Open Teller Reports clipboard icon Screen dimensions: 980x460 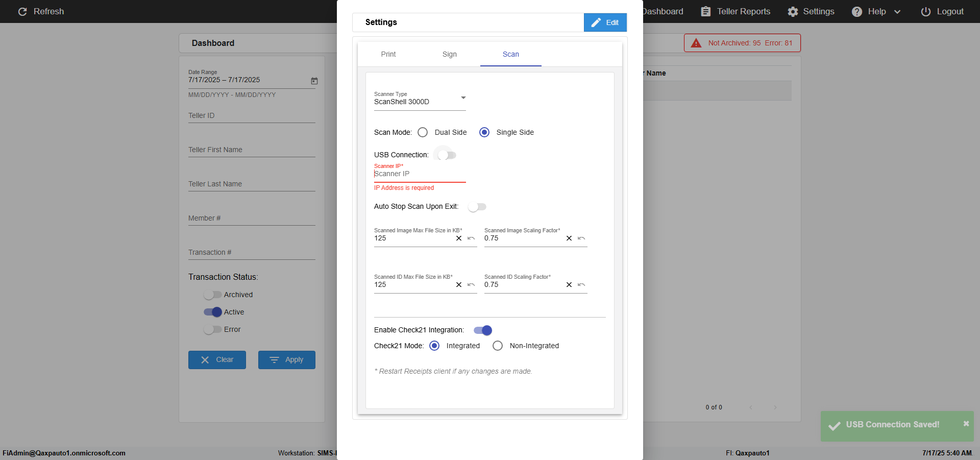point(705,11)
